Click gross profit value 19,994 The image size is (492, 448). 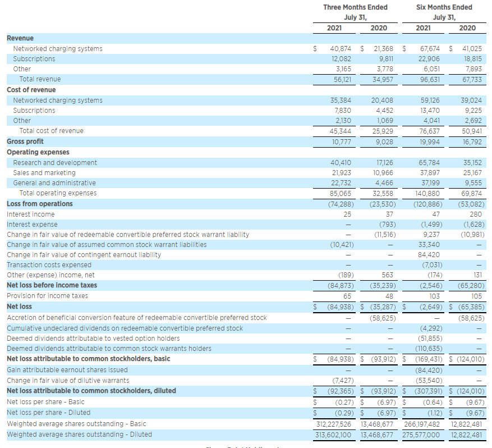coord(430,142)
